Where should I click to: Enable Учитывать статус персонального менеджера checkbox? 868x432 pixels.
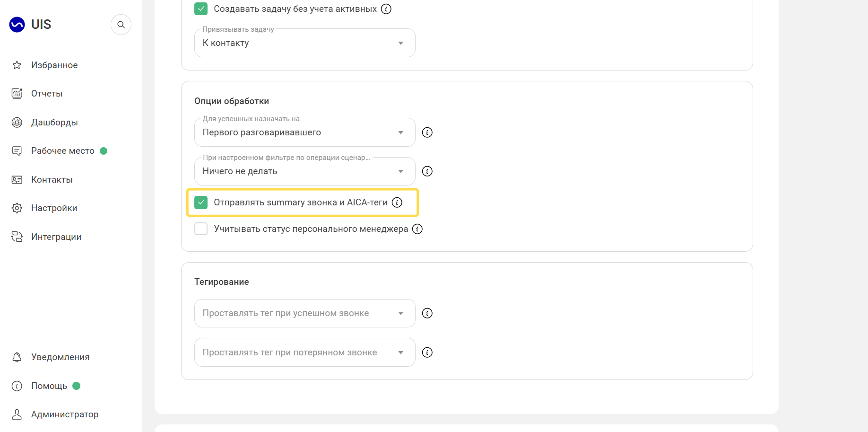pos(201,229)
